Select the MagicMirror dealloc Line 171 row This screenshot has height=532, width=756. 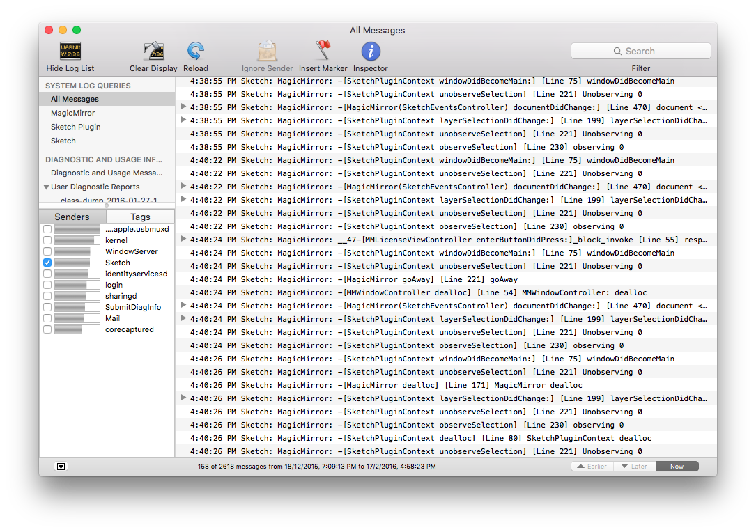[446, 385]
